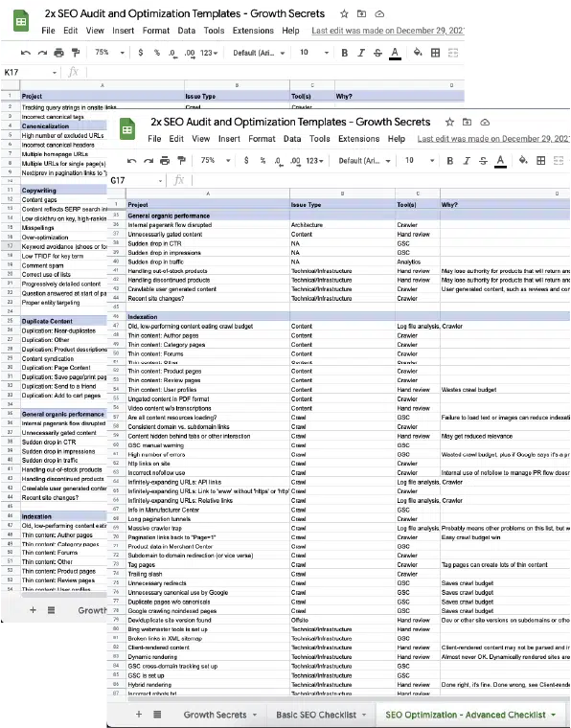
Task: Open the Growth Secrets tab dropdown arrow
Action: pyautogui.click(x=255, y=715)
